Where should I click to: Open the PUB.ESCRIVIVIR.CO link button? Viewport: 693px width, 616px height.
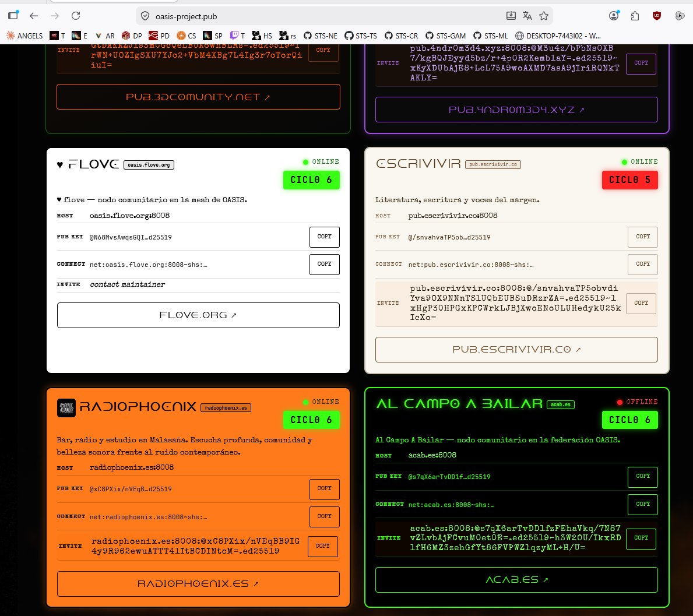516,350
